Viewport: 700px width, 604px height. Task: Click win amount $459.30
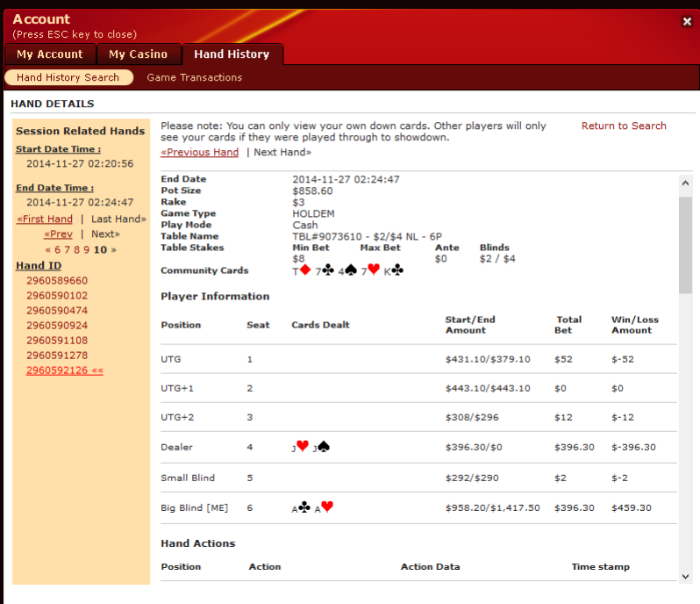tap(632, 508)
